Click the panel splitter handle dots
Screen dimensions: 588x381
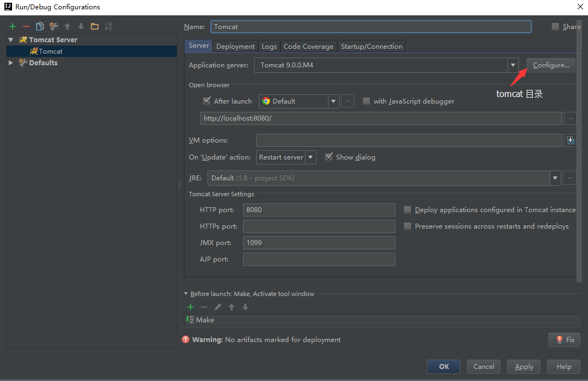click(179, 184)
